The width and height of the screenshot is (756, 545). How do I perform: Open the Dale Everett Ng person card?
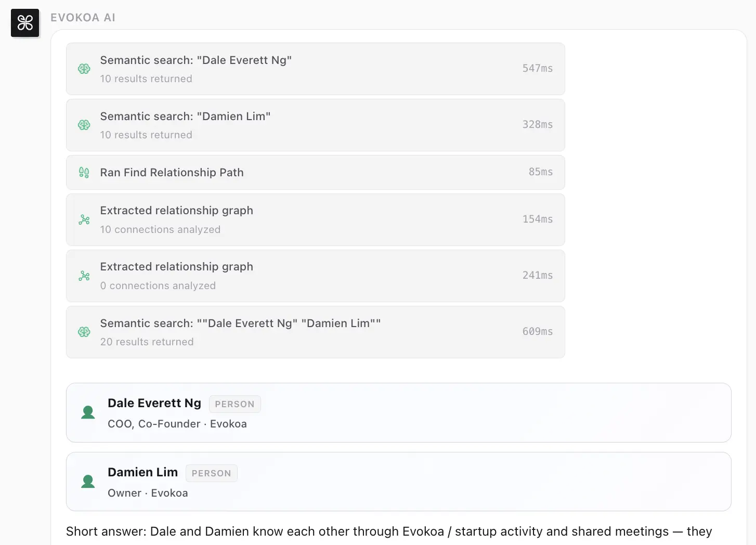click(x=398, y=412)
